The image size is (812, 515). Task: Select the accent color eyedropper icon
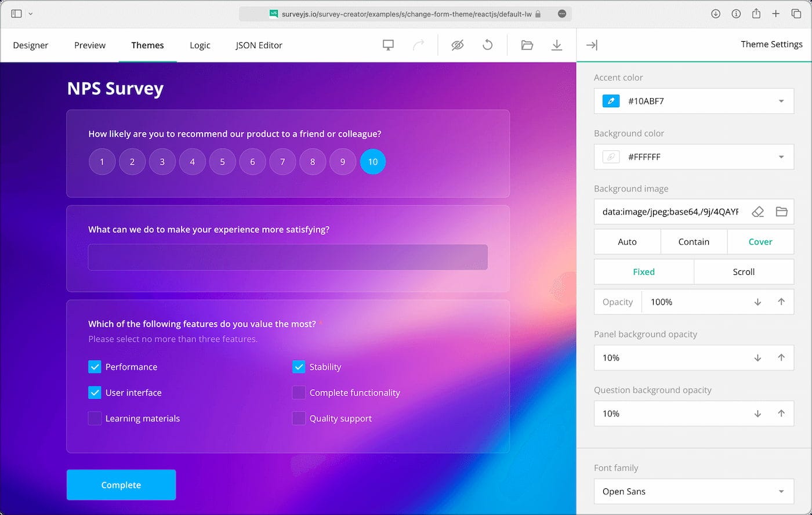tap(610, 101)
